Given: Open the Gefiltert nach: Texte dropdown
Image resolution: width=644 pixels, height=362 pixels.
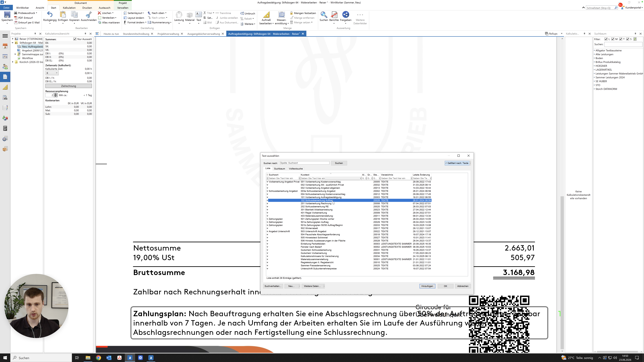Looking at the screenshot, I should point(458,163).
